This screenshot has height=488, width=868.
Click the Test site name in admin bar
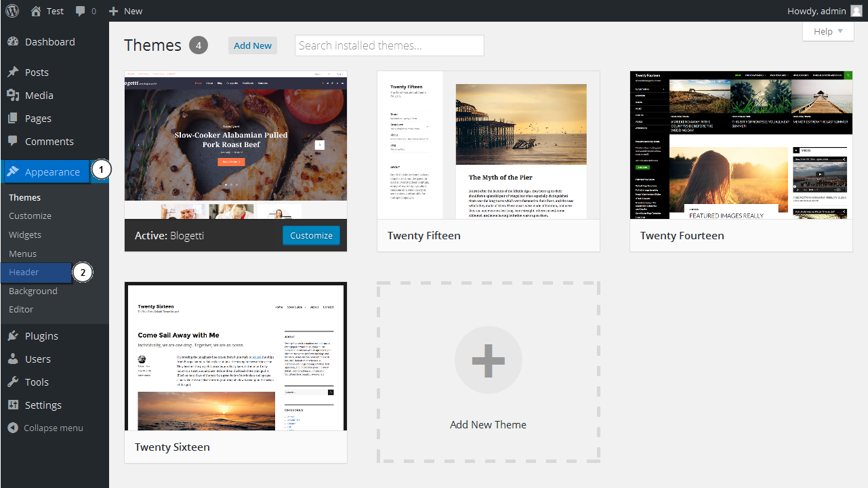coord(56,11)
